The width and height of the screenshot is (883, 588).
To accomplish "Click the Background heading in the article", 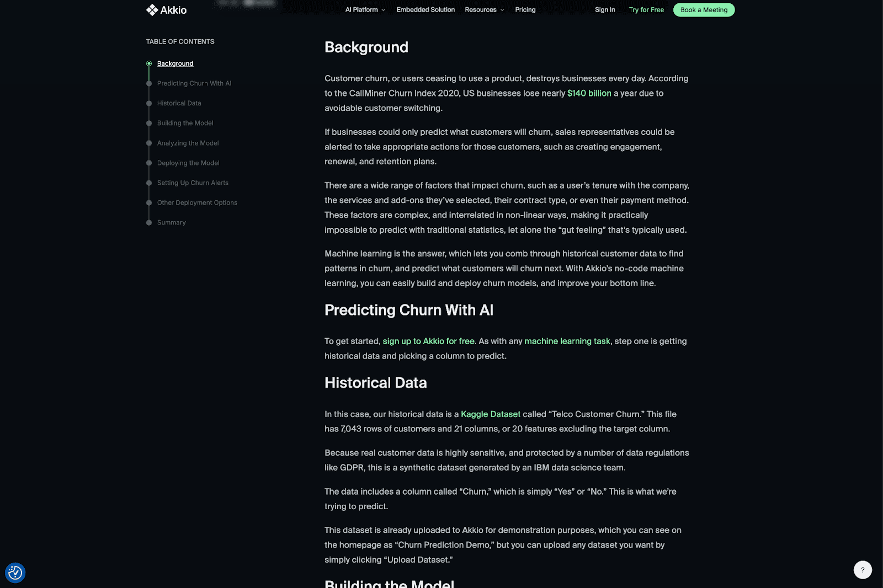I will pyautogui.click(x=366, y=47).
